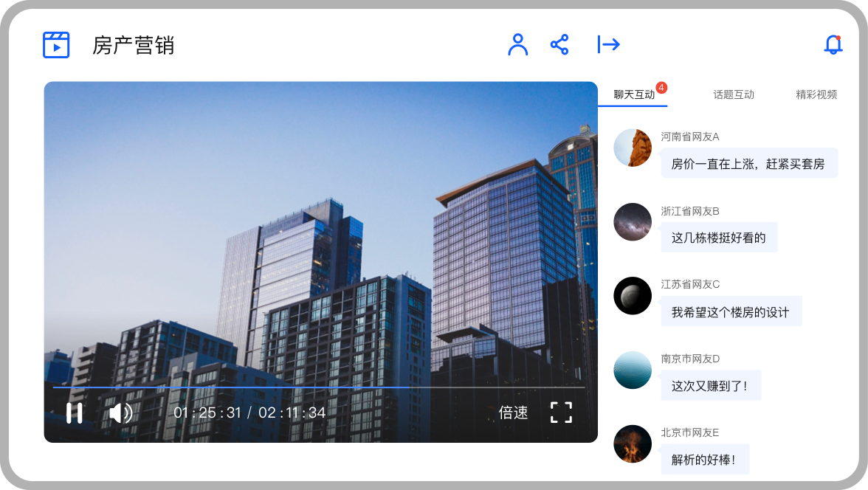Viewport: 868px width, 490px height.
Task: Mute the video volume speaker
Action: (x=120, y=413)
